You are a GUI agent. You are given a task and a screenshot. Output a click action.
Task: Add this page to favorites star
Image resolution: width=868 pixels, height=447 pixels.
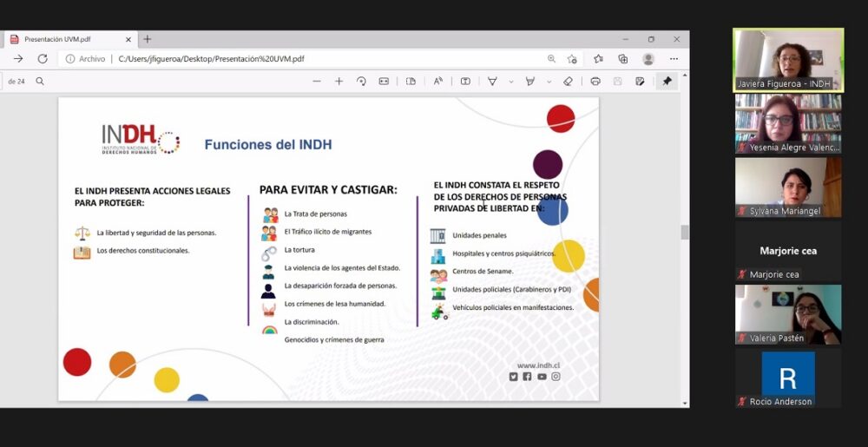tap(572, 59)
